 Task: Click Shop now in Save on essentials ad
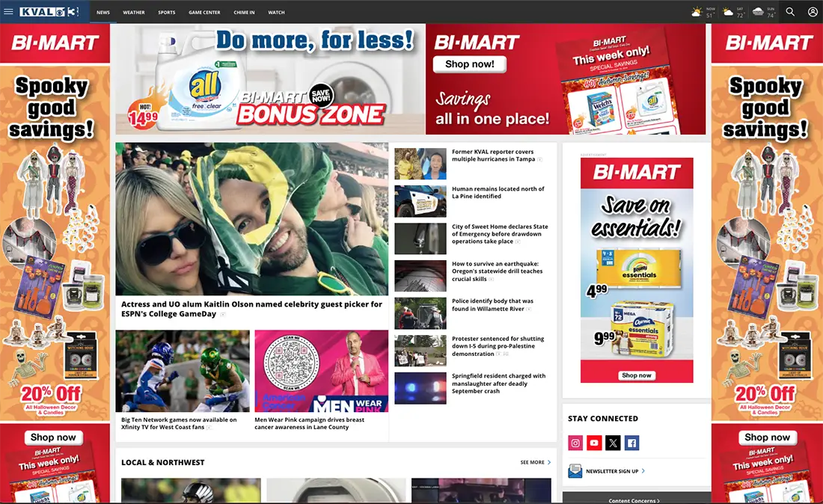point(636,375)
